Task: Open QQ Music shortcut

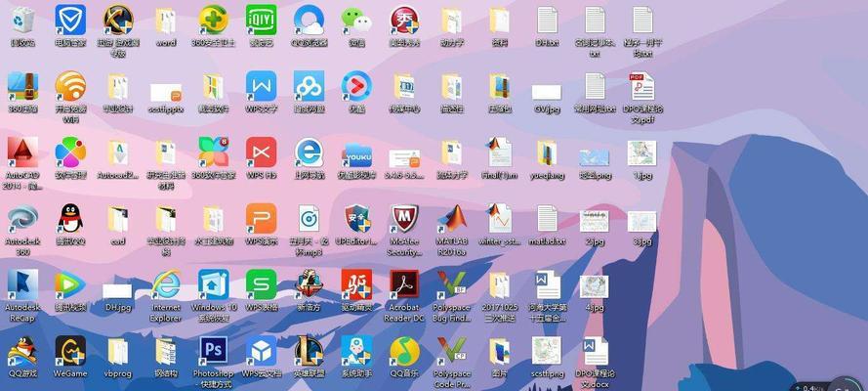Action: click(x=404, y=351)
